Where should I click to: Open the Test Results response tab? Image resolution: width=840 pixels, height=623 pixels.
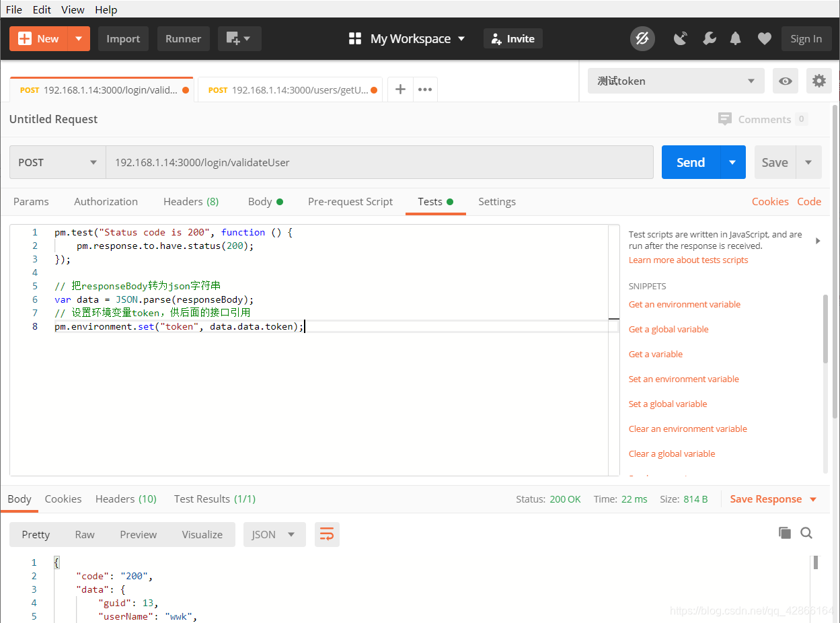pos(215,499)
